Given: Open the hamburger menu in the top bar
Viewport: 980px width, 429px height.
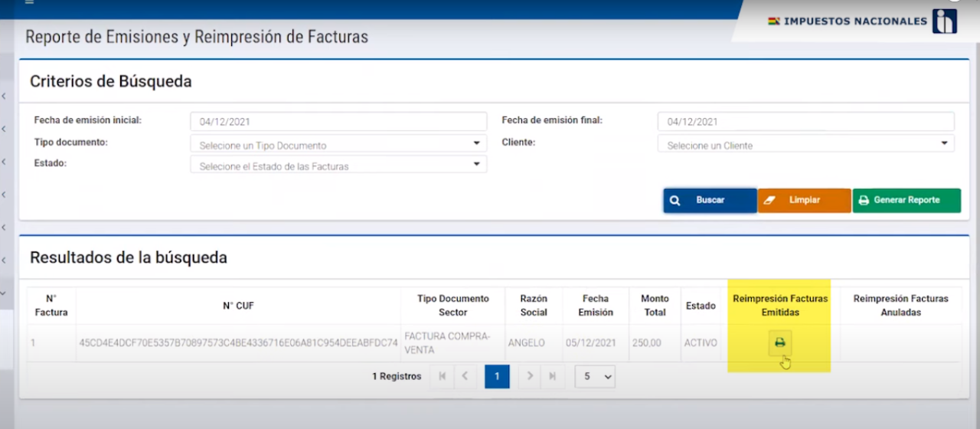Looking at the screenshot, I should [x=29, y=2].
